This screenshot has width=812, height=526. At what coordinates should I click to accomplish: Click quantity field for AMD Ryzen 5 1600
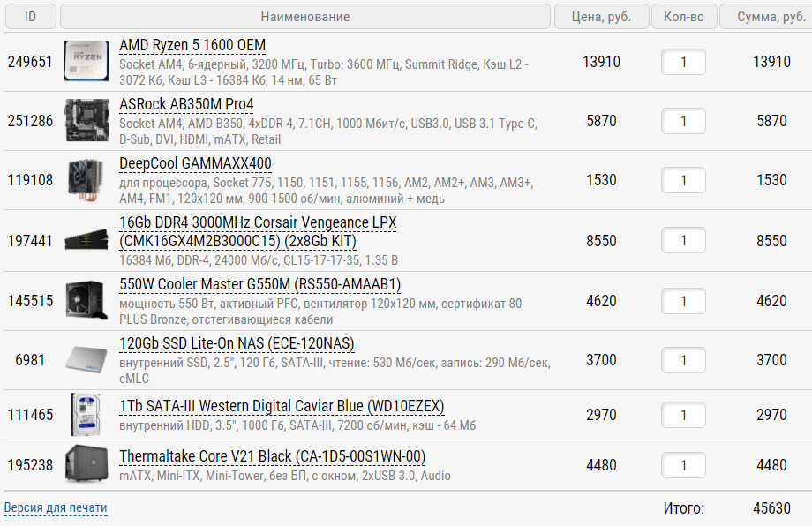(683, 62)
